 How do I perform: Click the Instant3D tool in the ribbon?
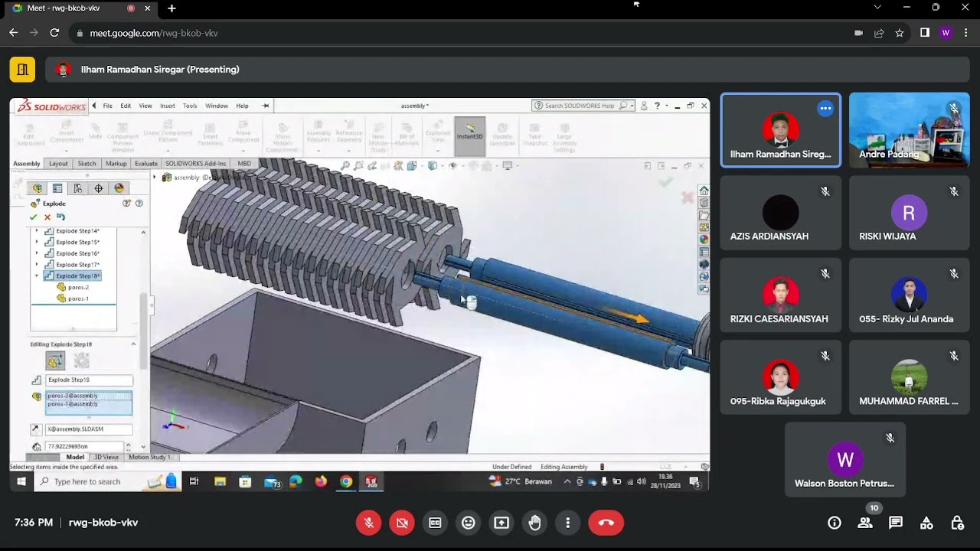click(x=469, y=135)
